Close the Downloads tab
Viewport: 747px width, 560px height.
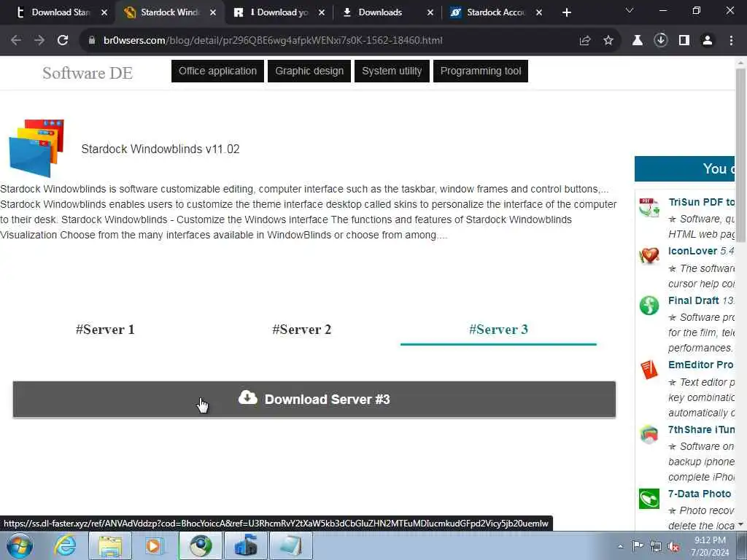[430, 12]
